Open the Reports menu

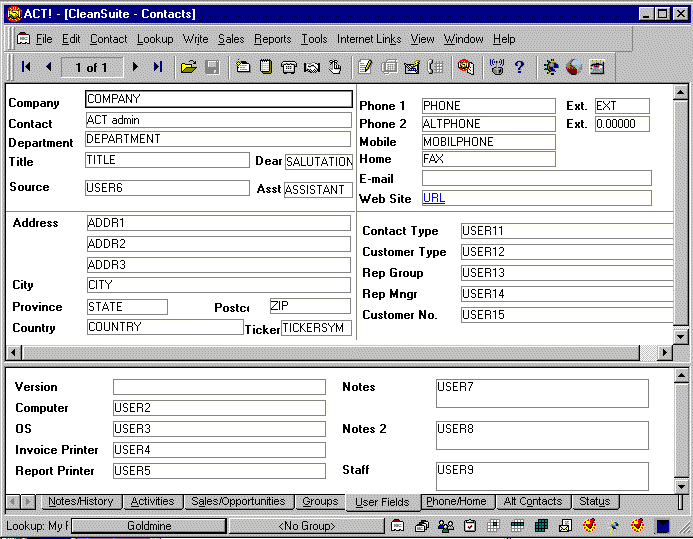[x=273, y=39]
